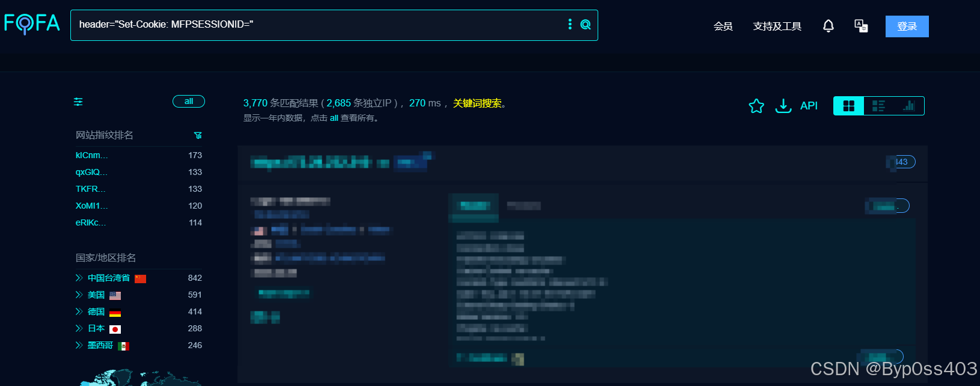Expand the 中国台湾省 region row

point(79,278)
